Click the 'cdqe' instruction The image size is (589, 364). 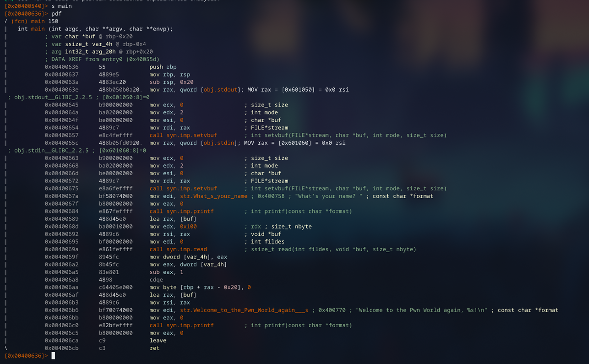pos(156,280)
